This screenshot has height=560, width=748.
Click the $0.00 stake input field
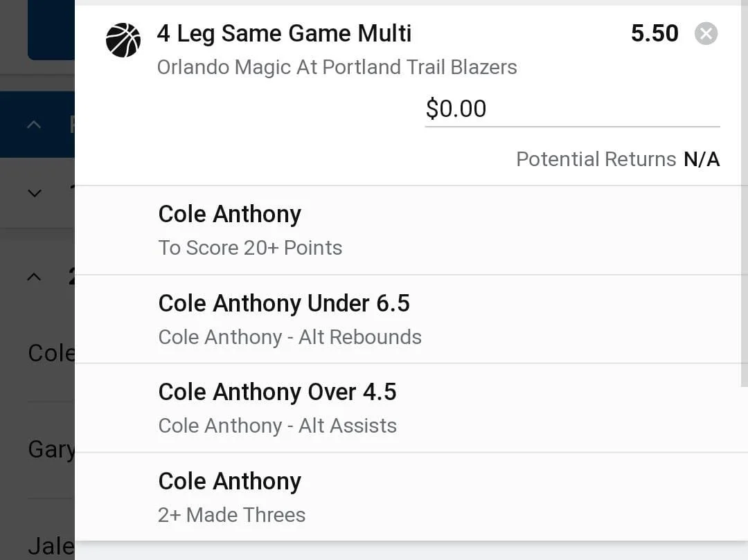[x=571, y=109]
